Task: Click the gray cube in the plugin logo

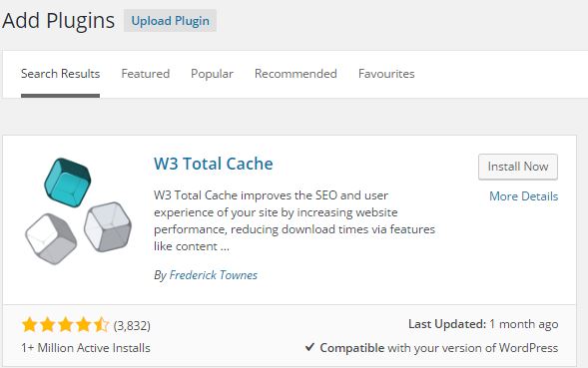Action: [108, 226]
